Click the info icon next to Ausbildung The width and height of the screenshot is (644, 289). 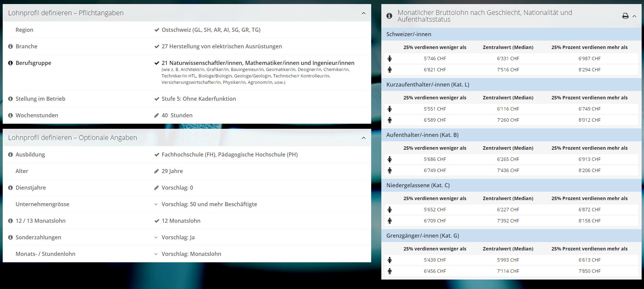[10, 154]
